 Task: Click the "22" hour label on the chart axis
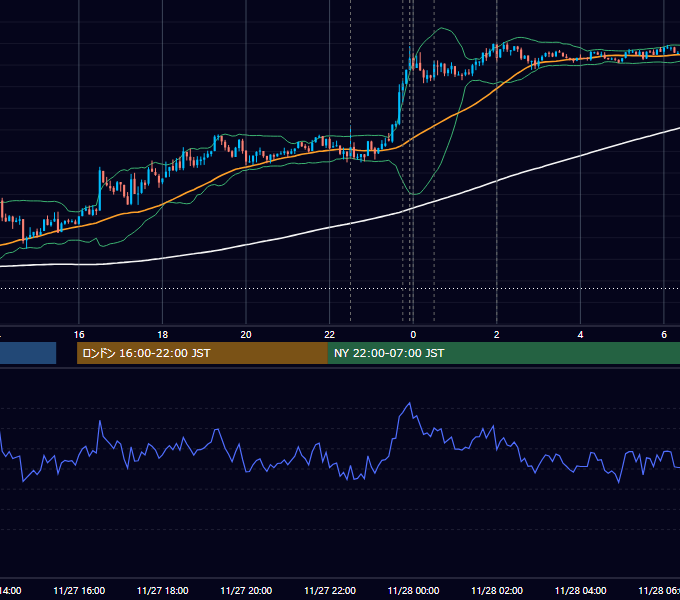pos(330,334)
